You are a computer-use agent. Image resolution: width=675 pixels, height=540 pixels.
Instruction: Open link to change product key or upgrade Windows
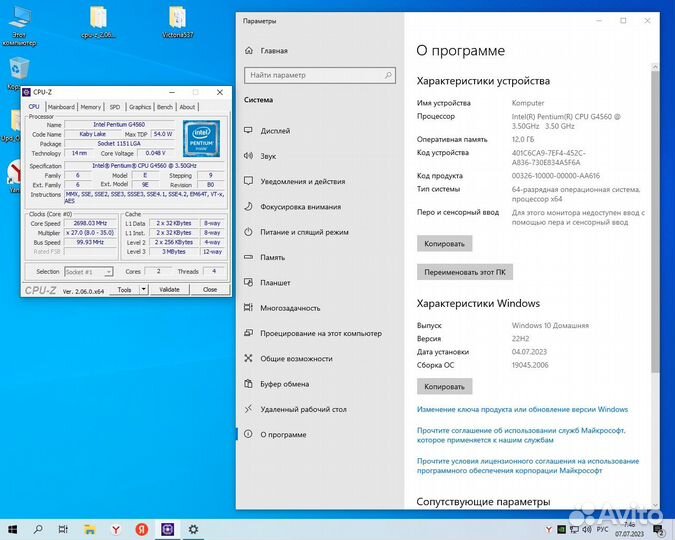pos(522,409)
